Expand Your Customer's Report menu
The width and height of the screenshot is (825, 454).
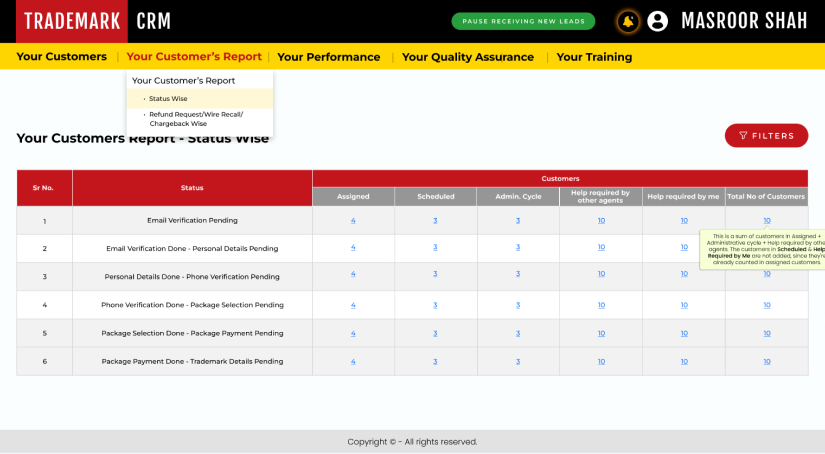coord(194,57)
